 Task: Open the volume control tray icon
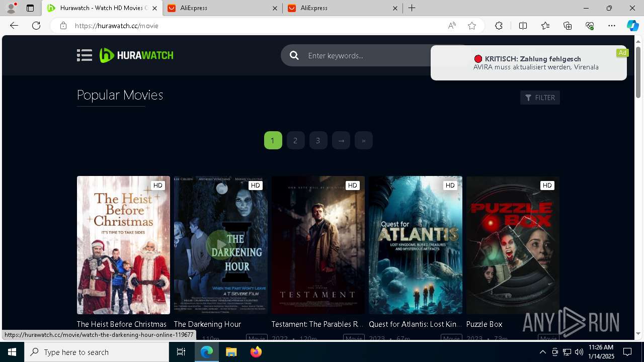(x=579, y=352)
